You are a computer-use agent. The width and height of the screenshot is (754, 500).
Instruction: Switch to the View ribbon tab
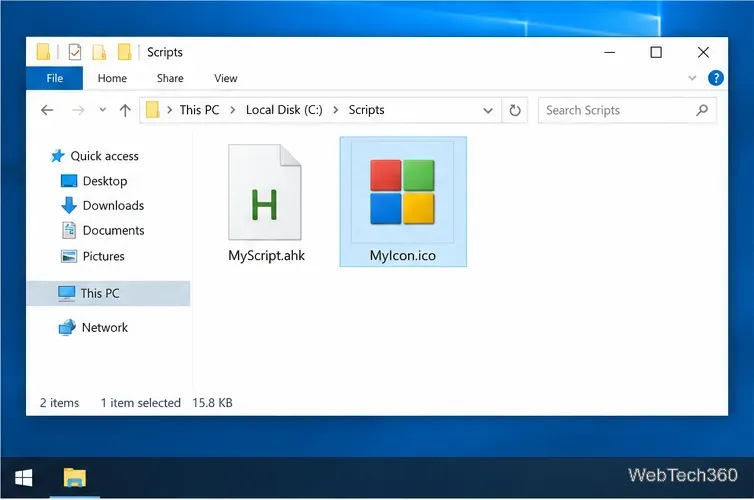226,78
